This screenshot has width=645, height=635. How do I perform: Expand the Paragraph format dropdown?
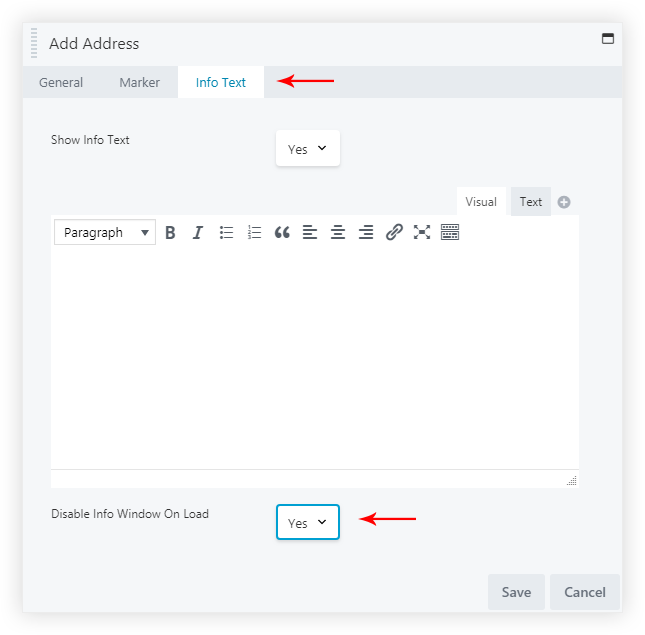pyautogui.click(x=104, y=232)
